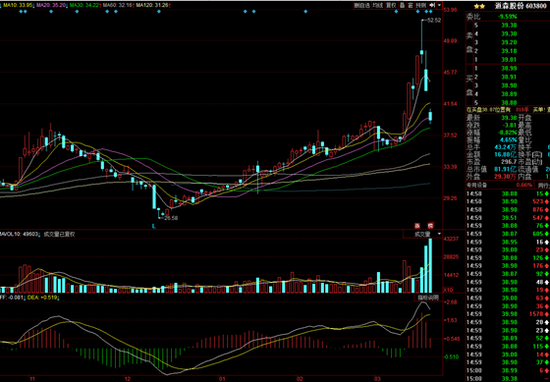Click the 43237 volume axis label
Image resolution: width=550 pixels, height=382 pixels.
[x=451, y=239]
